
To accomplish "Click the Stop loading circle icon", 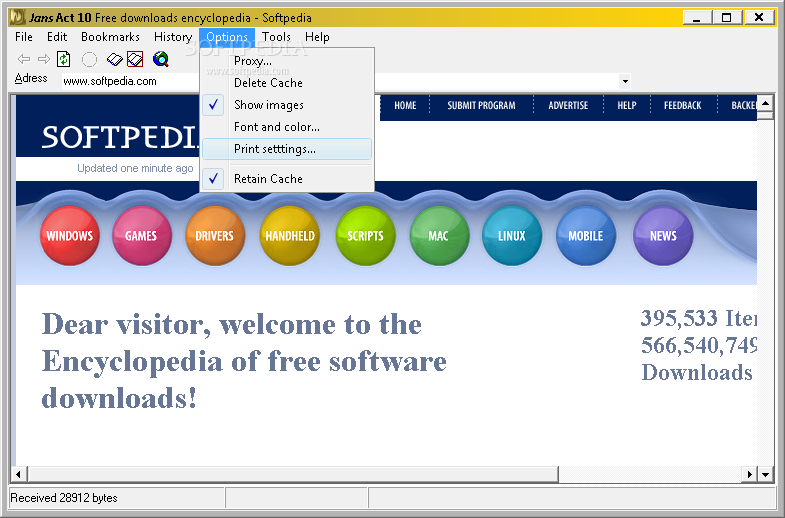I will coord(89,60).
